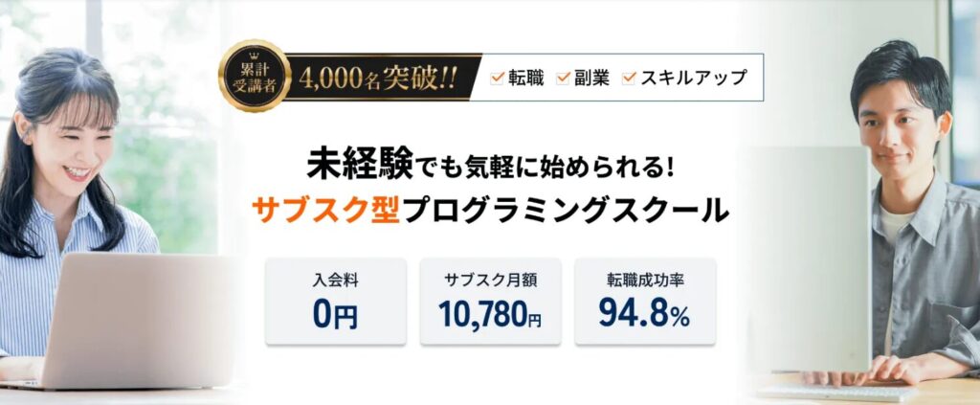980x405 pixels.
Task: Select the サブスク月額 10,780円 card
Action: 491,302
